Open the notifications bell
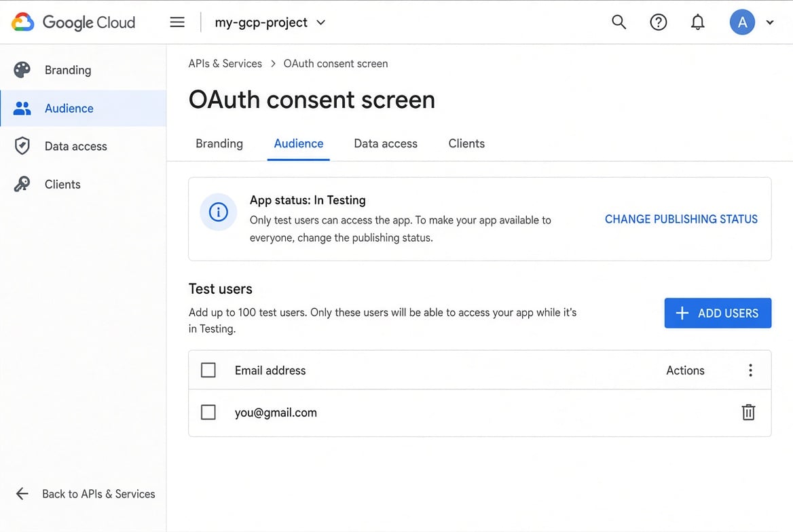793x532 pixels. click(x=697, y=22)
